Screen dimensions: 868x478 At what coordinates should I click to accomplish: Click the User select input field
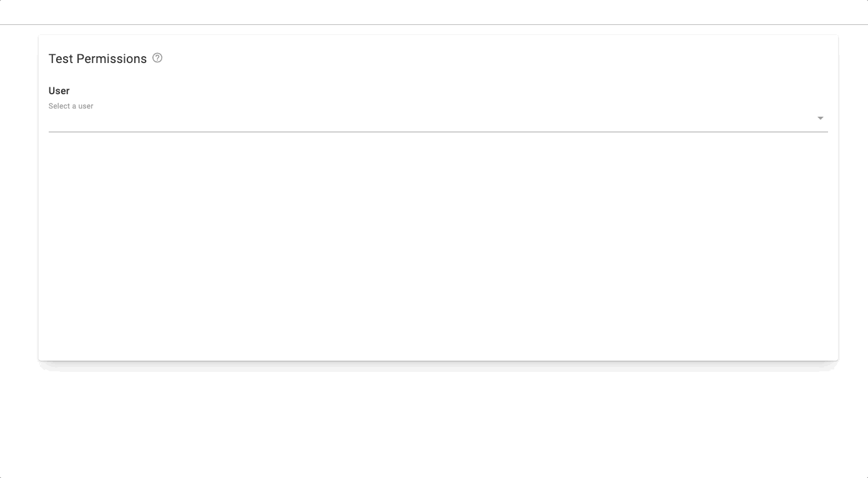pyautogui.click(x=438, y=118)
